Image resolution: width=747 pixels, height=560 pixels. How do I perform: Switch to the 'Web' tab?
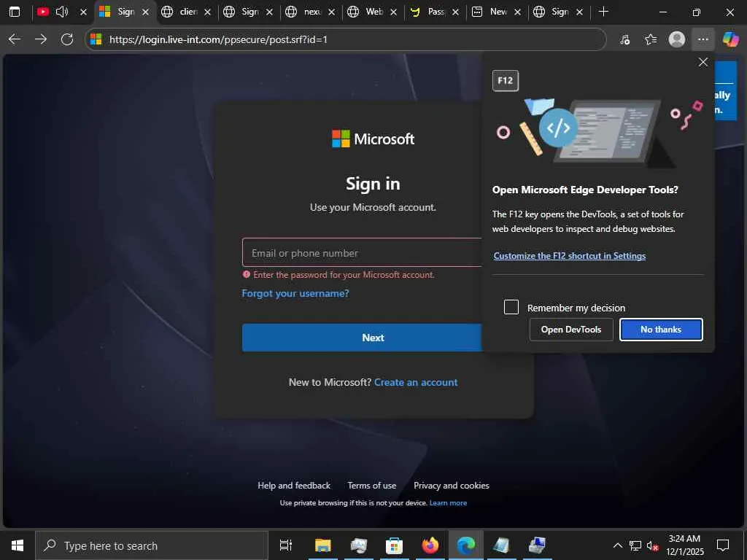366,12
